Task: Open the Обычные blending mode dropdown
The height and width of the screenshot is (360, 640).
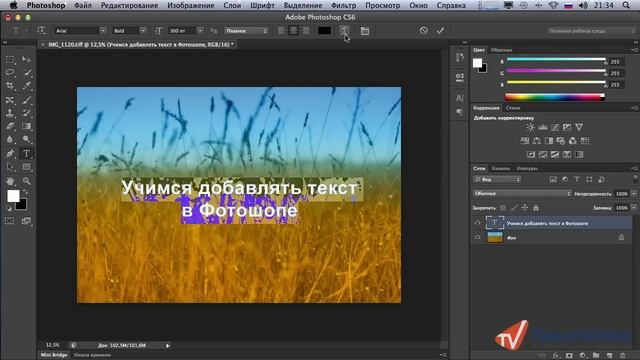Action: pos(522,193)
